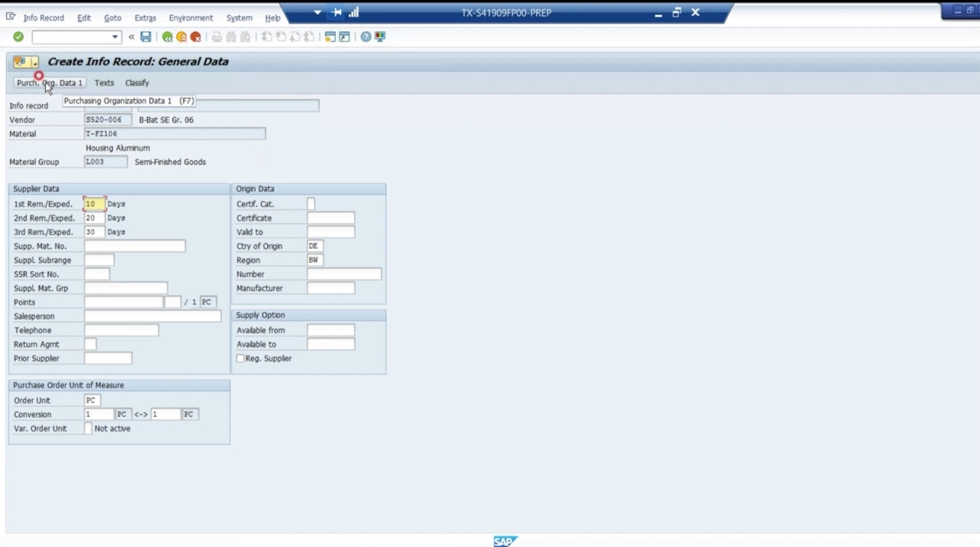Click the Last Page icon

point(309,37)
